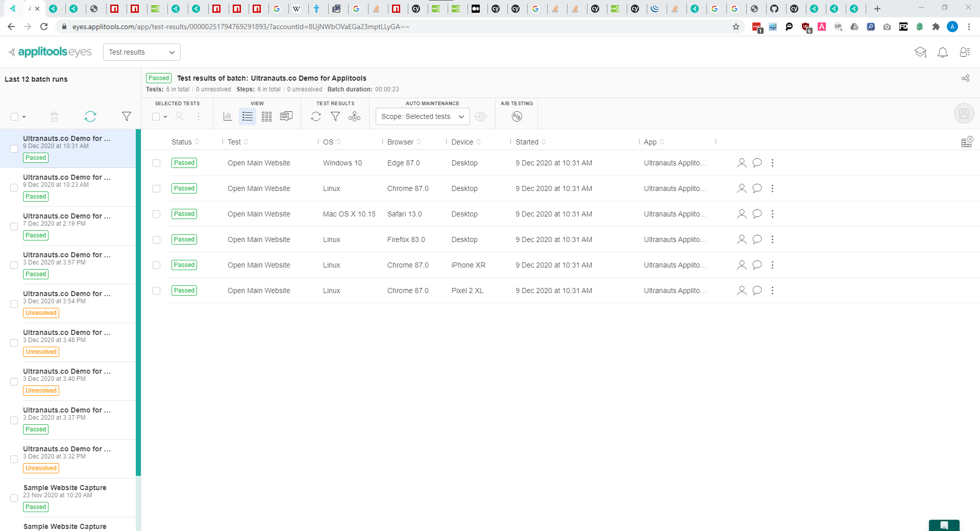Open Open Main Website test on Mac OS X

point(259,214)
